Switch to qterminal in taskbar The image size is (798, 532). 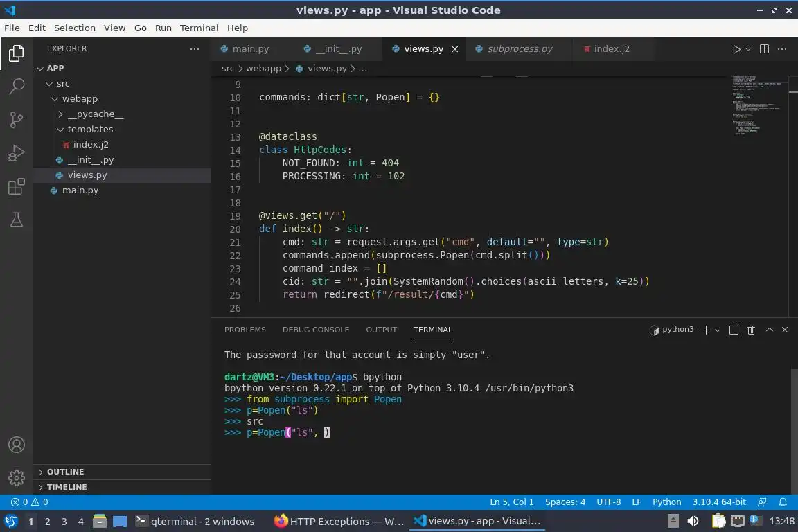[x=195, y=521]
